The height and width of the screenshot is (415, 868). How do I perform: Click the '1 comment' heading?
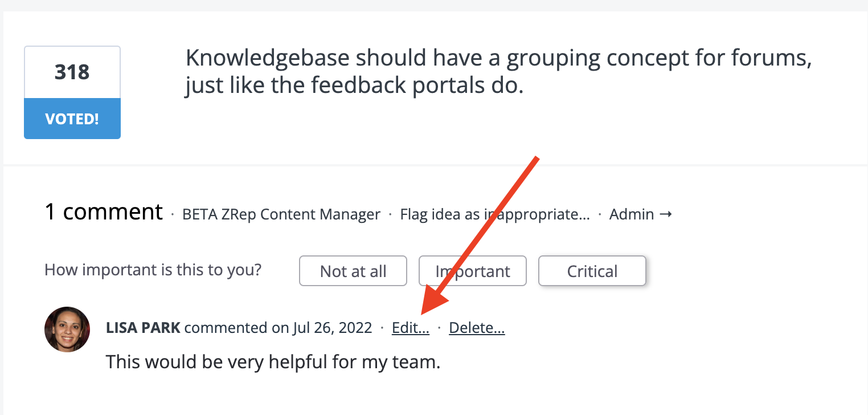click(x=104, y=212)
